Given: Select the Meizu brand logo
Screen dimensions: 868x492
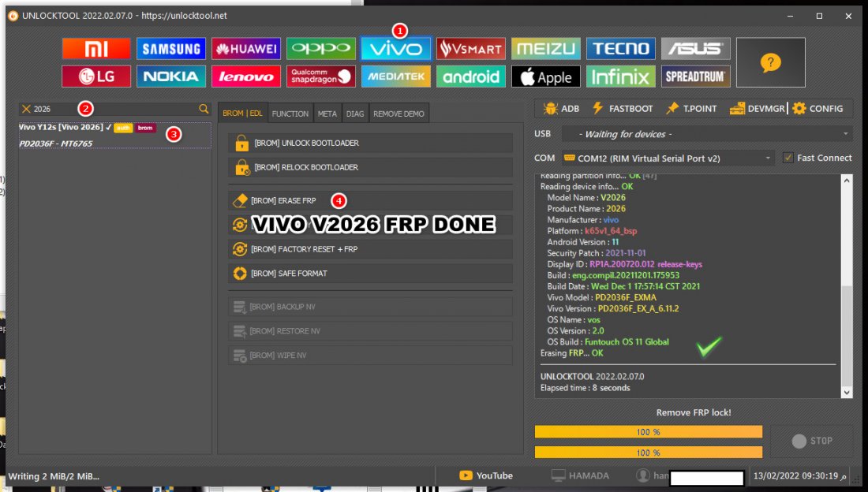Looking at the screenshot, I should pyautogui.click(x=546, y=49).
